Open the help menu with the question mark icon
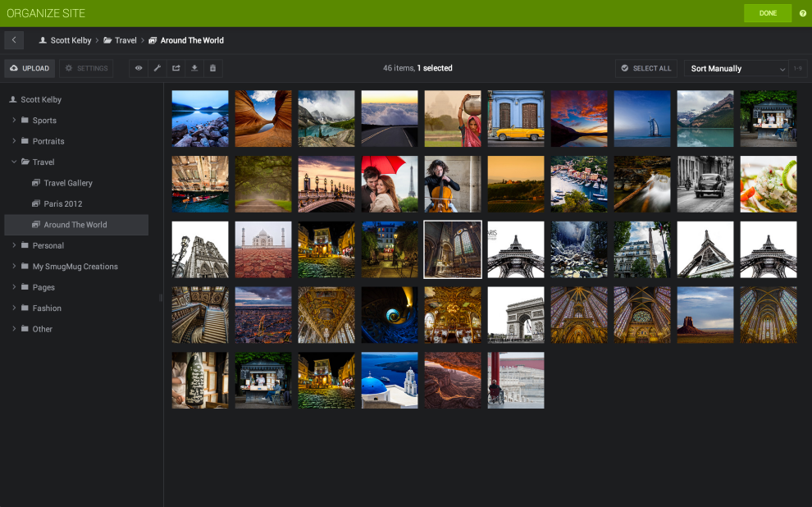Viewport: 812px width, 507px height. click(801, 13)
